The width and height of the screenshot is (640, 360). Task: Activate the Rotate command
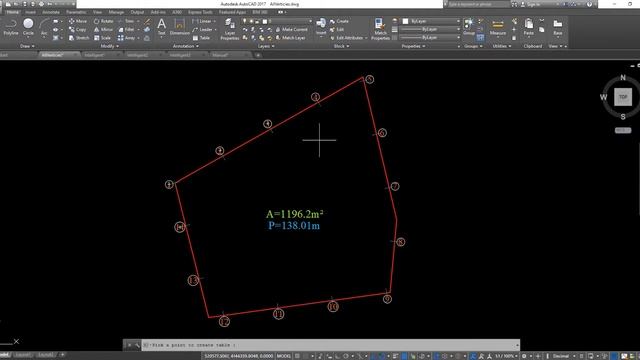(x=104, y=21)
